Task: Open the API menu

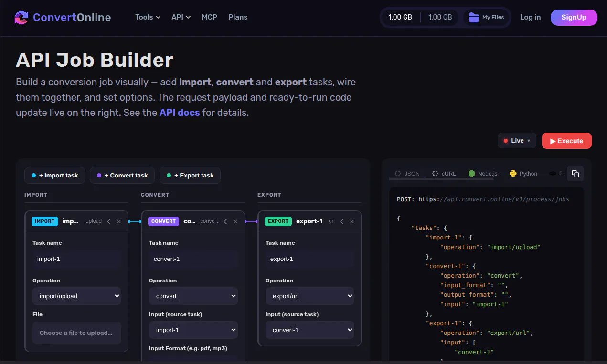Action: coord(181,17)
